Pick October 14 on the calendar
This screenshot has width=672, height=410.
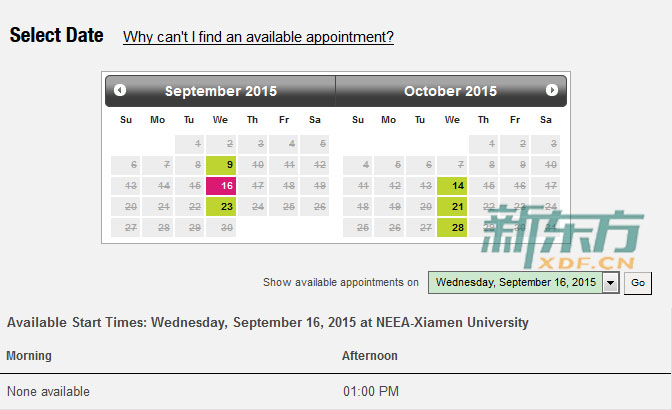point(452,186)
